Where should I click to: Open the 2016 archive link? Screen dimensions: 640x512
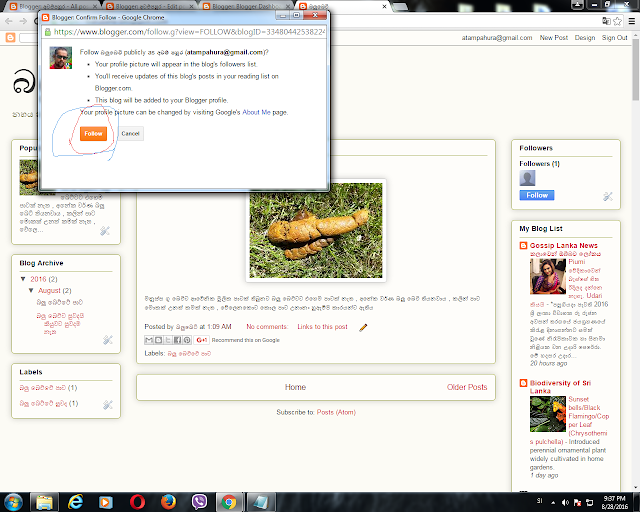pyautogui.click(x=38, y=279)
